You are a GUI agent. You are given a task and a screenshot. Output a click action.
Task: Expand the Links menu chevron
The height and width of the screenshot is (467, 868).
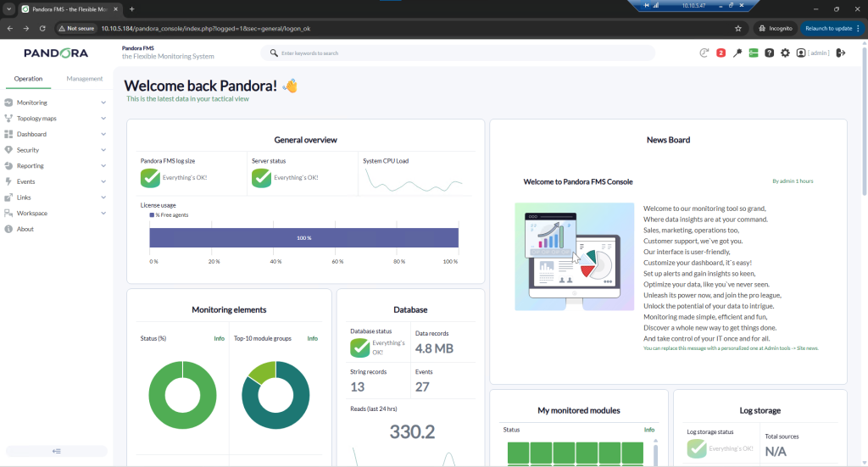[103, 197]
